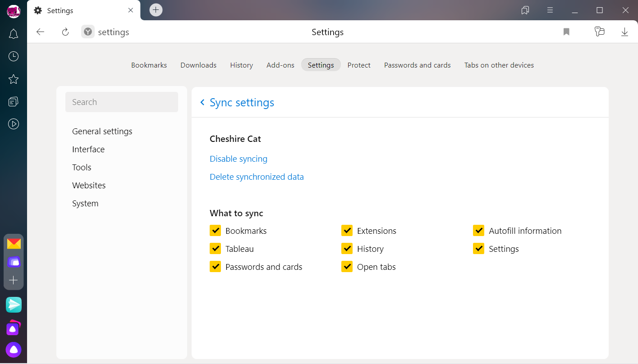The image size is (638, 364).
Task: Add a site with sidebar plus icon
Action: tap(14, 280)
